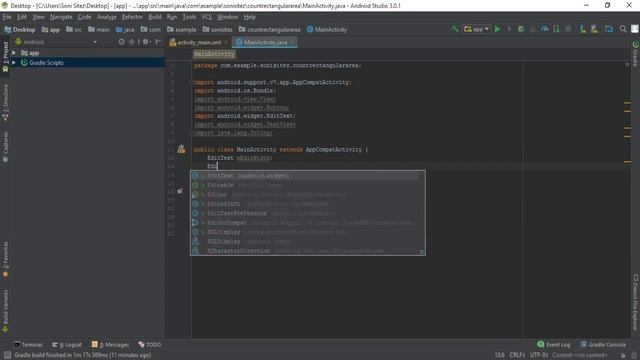The height and width of the screenshot is (360, 640).
Task: Open the Terminal tool window
Action: [28, 344]
